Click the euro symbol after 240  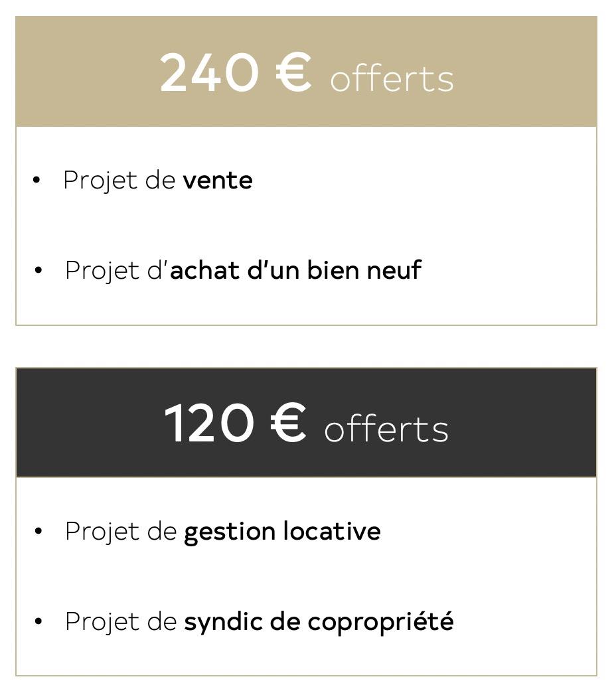[x=294, y=72]
